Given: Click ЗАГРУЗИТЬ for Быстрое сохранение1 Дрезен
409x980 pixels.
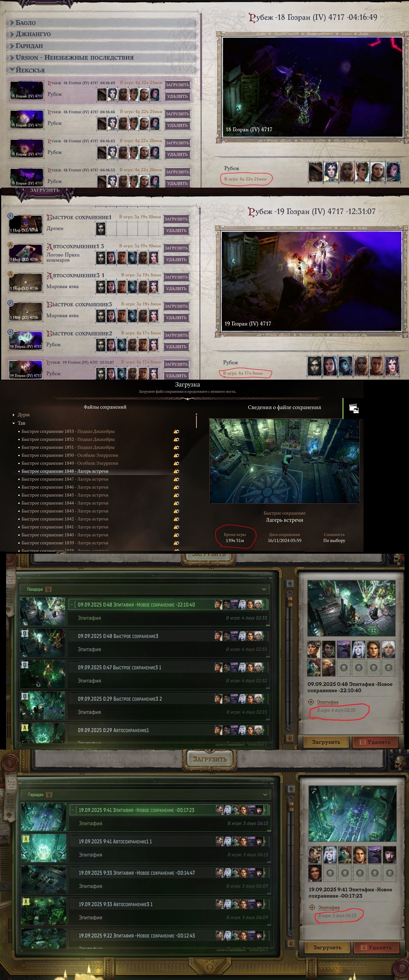Looking at the screenshot, I should tap(176, 219).
